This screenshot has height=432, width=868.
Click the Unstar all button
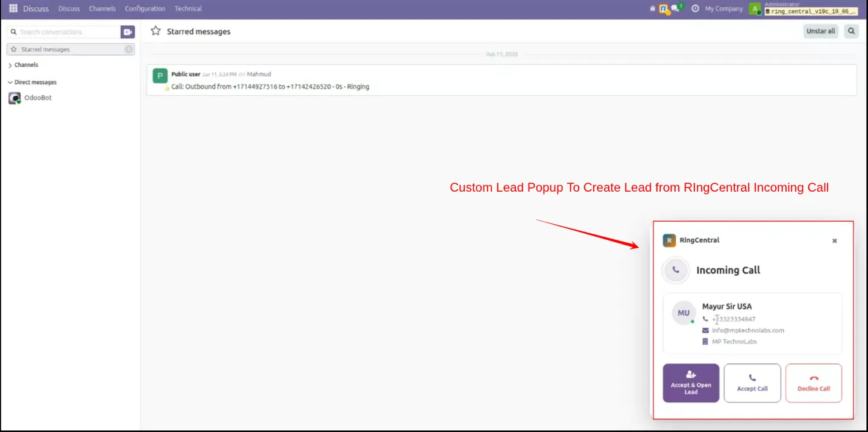click(x=820, y=31)
